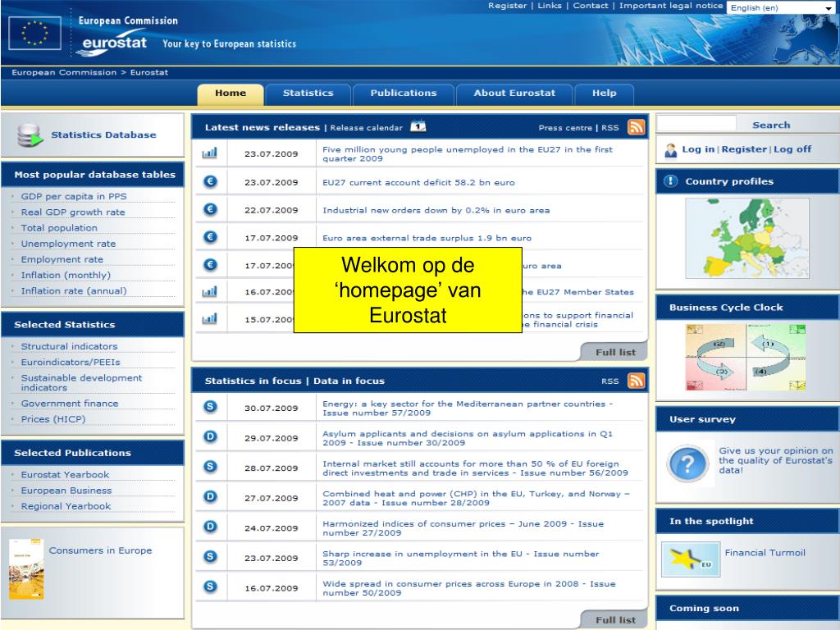Click bar chart icon for 15.07.2009 news
Screen dimensions: 840x630
click(x=209, y=319)
